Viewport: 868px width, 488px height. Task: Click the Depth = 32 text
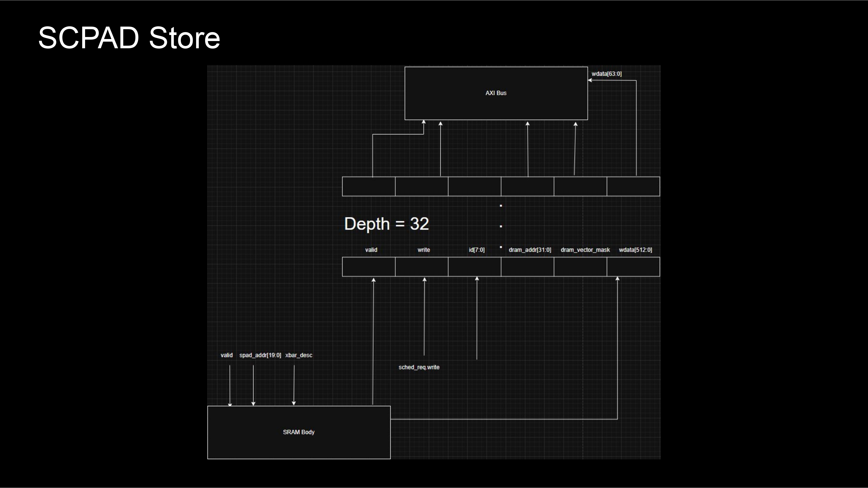click(386, 224)
